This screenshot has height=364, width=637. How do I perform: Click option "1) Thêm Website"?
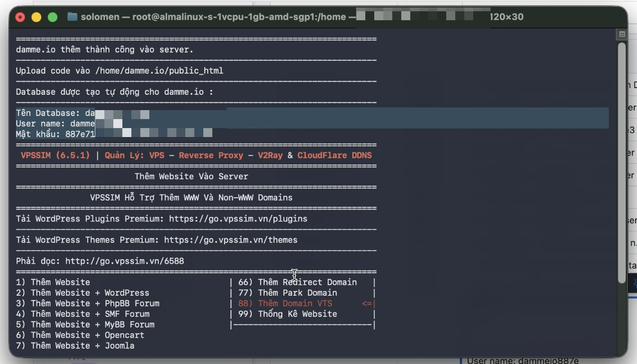[x=53, y=282]
